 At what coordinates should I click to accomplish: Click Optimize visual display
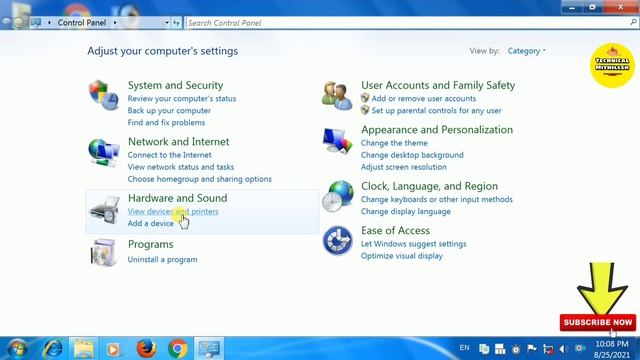coord(402,256)
